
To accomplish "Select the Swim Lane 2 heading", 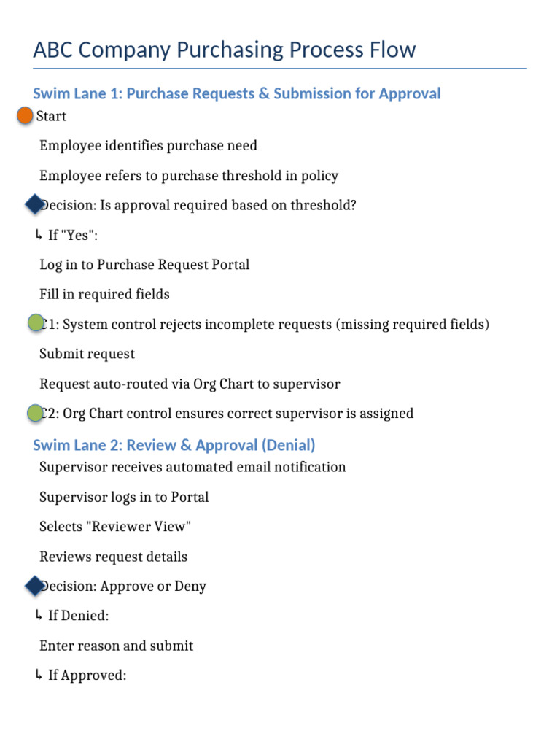I will pos(174,445).
